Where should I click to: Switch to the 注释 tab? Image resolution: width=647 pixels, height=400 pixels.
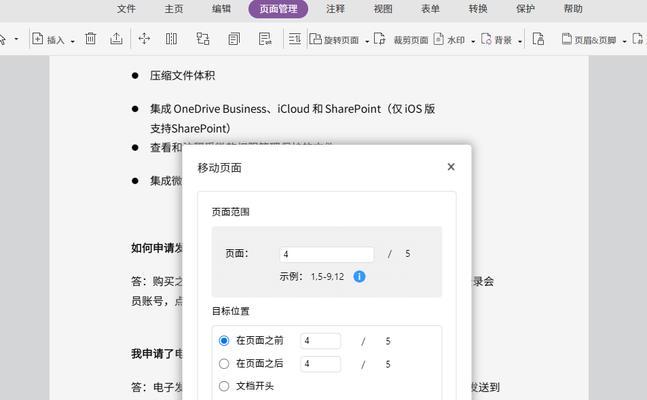click(x=335, y=9)
